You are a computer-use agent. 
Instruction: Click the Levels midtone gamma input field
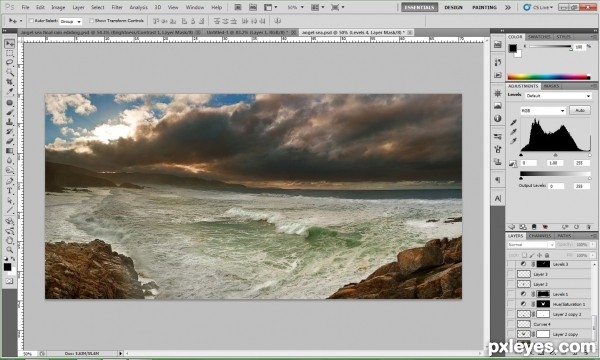tap(554, 163)
